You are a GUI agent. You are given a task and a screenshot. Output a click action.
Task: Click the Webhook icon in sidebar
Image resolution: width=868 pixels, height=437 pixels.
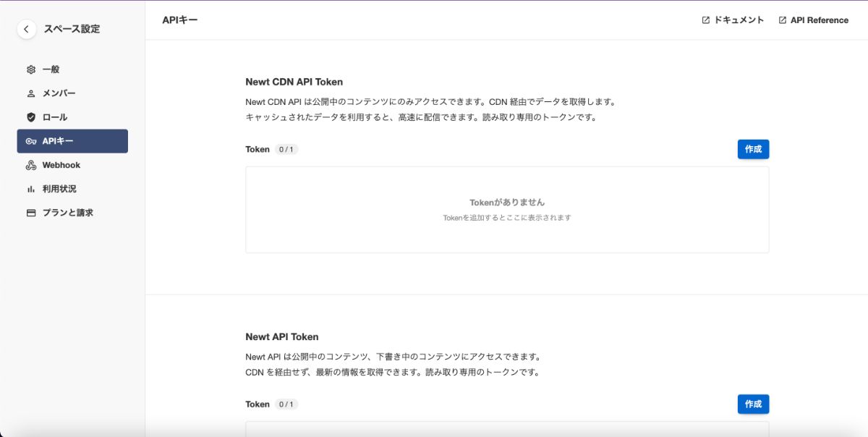[31, 165]
